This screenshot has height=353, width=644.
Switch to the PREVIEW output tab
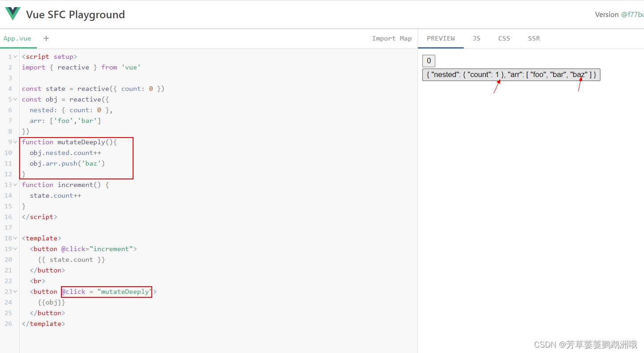441,38
